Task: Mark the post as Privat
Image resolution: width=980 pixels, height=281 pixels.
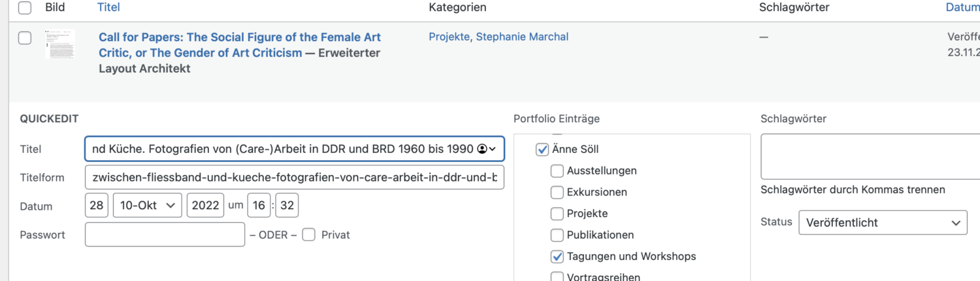Action: [309, 235]
